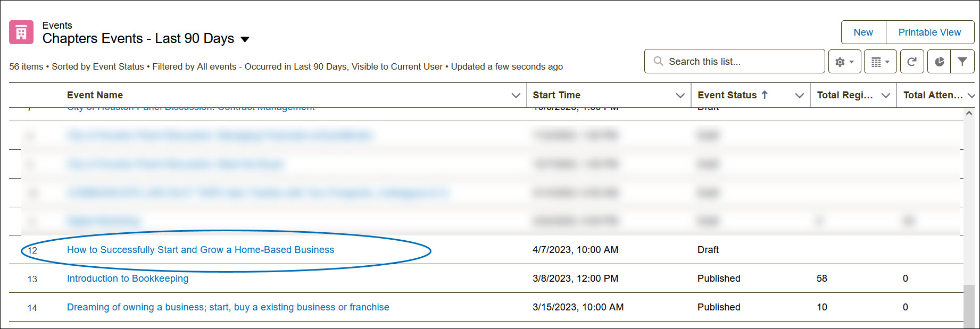The width and height of the screenshot is (980, 329).
Task: Open the list view picker dropdown arrow
Action: [245, 39]
